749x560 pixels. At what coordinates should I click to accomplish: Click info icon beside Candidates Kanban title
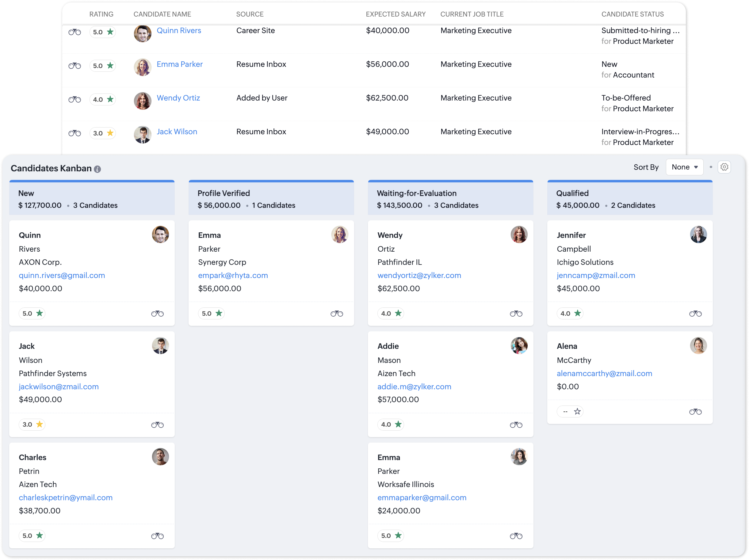click(x=97, y=169)
